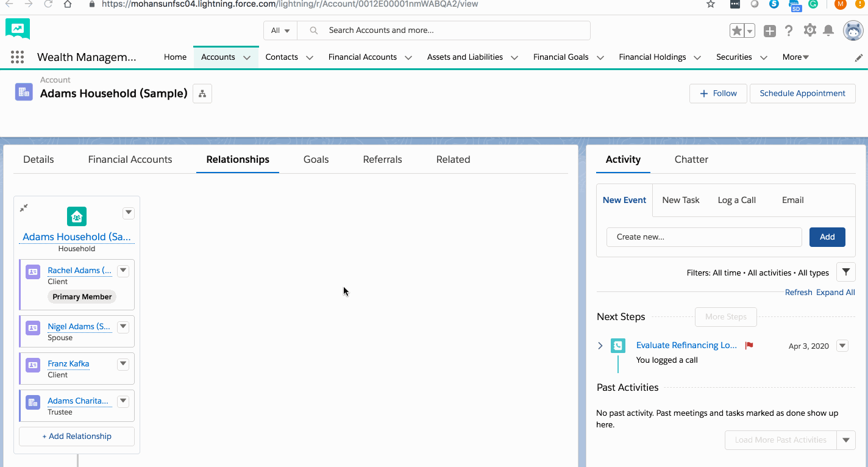Open the Securities dropdown chevron
Image resolution: width=868 pixels, height=467 pixels.
pos(764,57)
